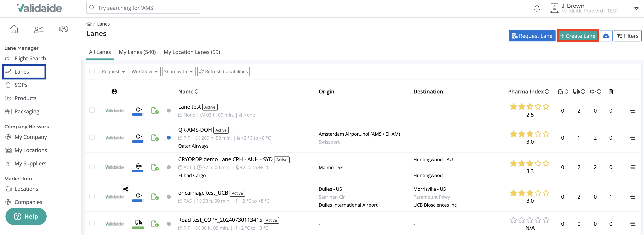Click the blue status dot for QR-AMS-DOH

[x=169, y=138]
